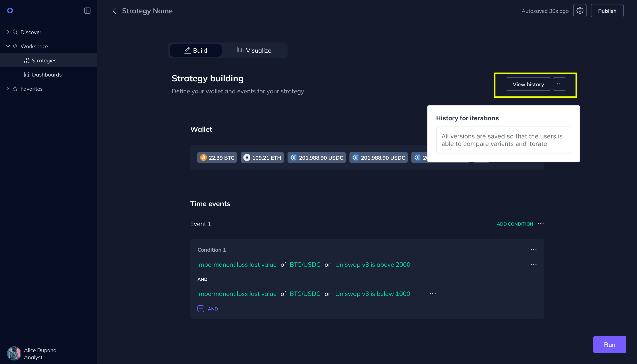Open Condition 1 ellipsis menu
The height and width of the screenshot is (364, 637).
533,249
